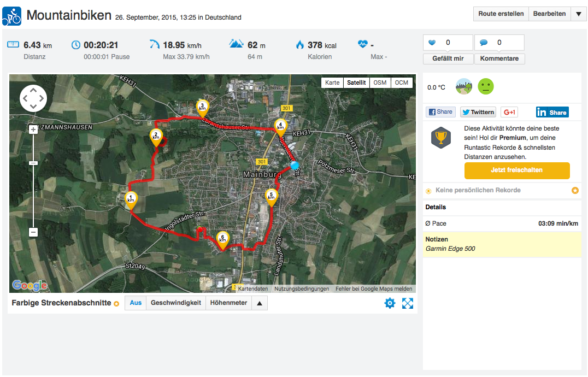588x377 pixels.
Task: Click the elevation mountains icon
Action: click(236, 44)
